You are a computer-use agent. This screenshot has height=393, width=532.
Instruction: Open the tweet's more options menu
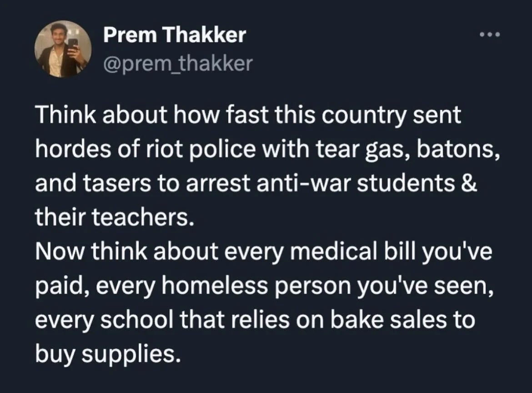tap(490, 33)
